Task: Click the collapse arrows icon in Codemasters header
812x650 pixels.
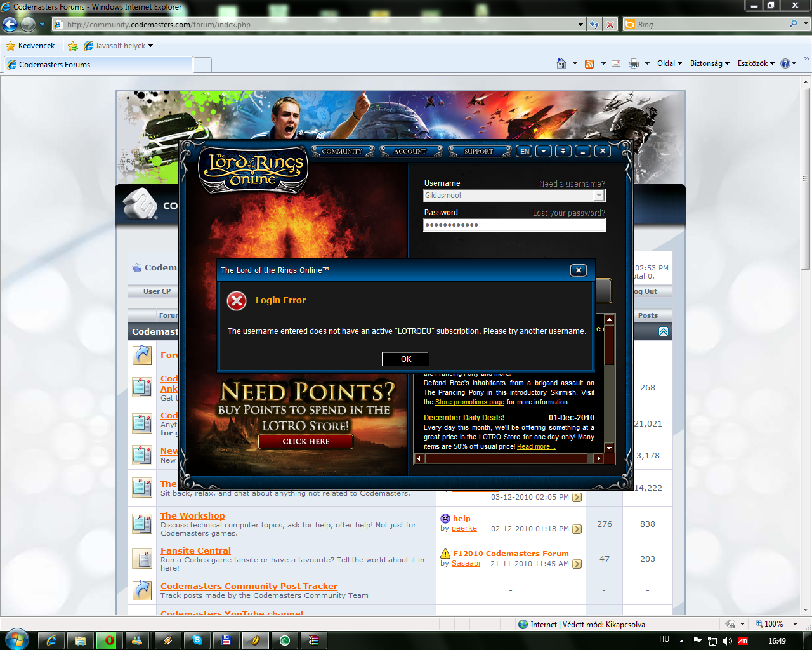Action: [664, 331]
